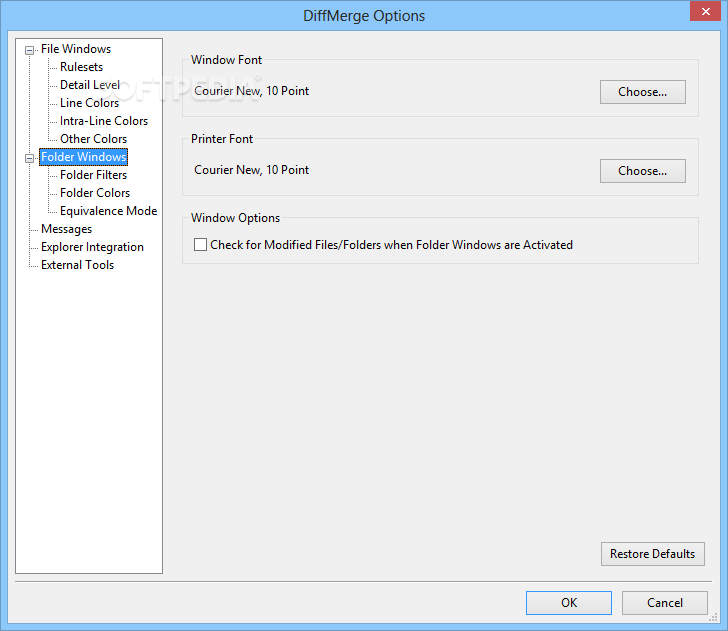Open the Folder Colors page
This screenshot has height=631, width=728.
coord(95,193)
